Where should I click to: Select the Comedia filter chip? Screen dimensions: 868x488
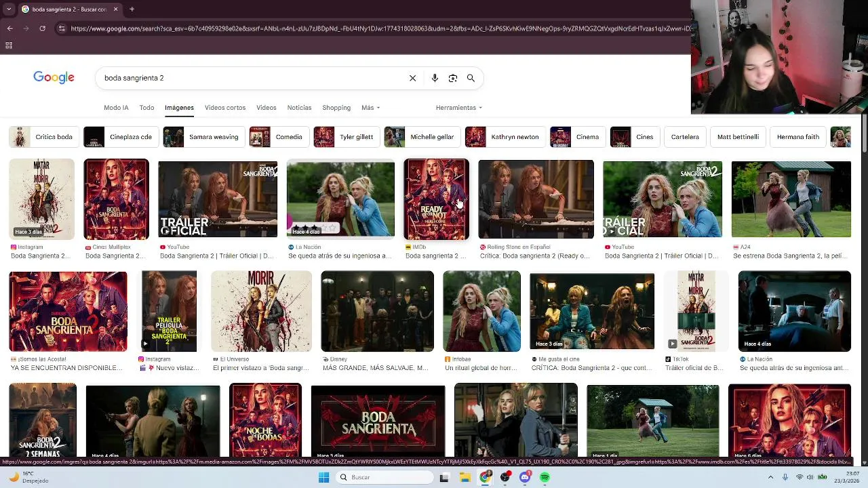click(x=278, y=137)
